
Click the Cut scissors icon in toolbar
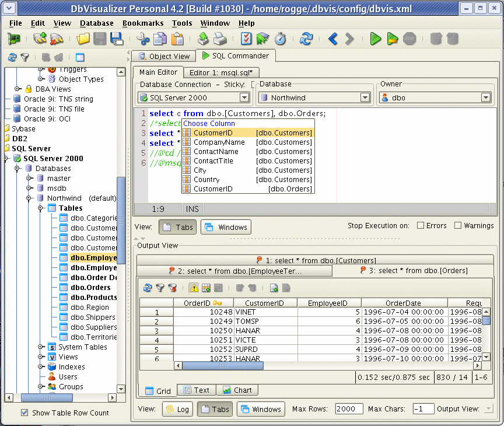point(143,39)
